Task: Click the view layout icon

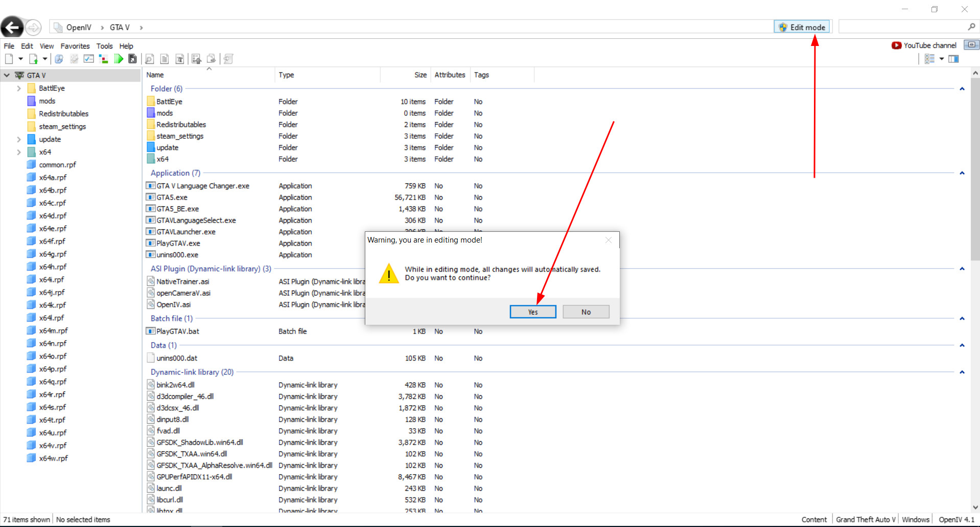Action: (x=930, y=59)
